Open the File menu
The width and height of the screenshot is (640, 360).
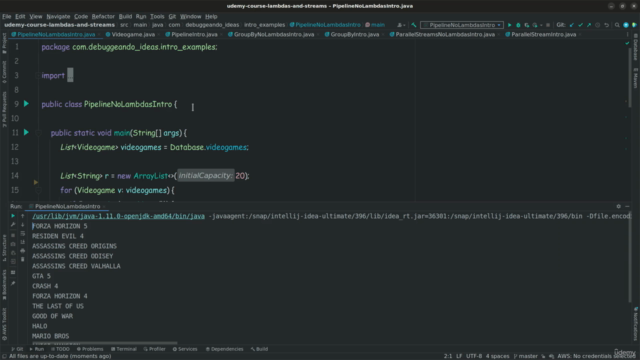click(x=7, y=16)
